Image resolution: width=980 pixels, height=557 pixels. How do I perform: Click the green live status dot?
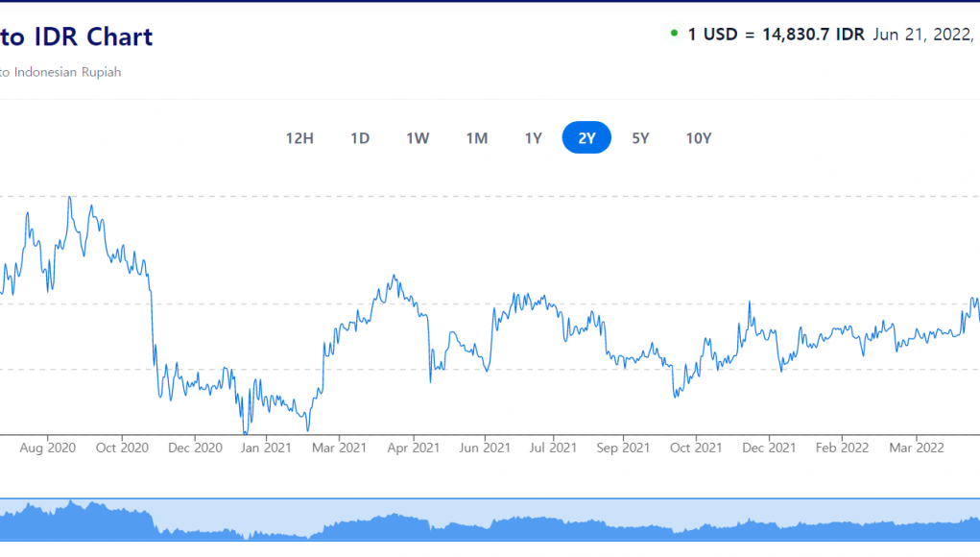click(674, 34)
